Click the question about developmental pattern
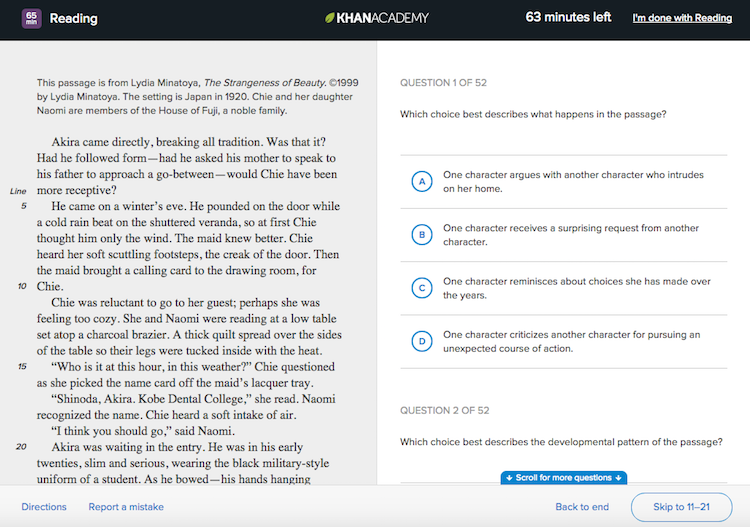Image resolution: width=750 pixels, height=527 pixels. click(561, 442)
